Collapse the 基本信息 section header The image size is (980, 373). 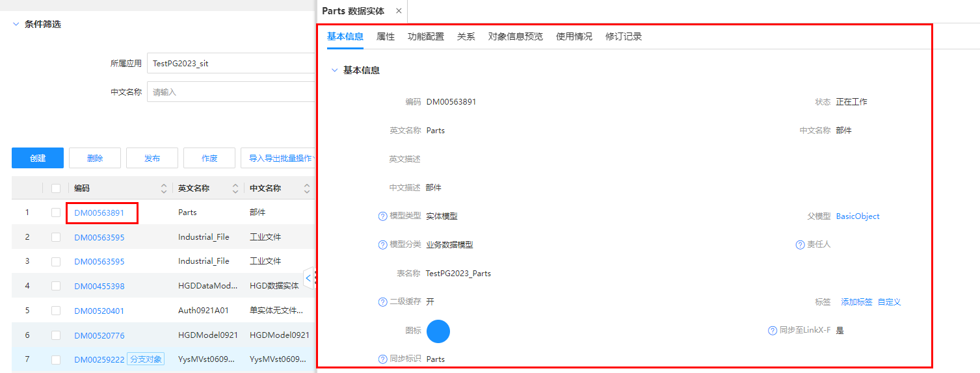click(x=334, y=70)
